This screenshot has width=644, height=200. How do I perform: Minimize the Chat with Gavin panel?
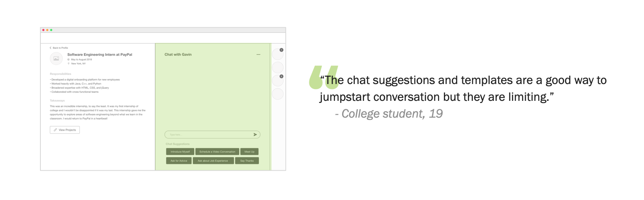(x=258, y=55)
